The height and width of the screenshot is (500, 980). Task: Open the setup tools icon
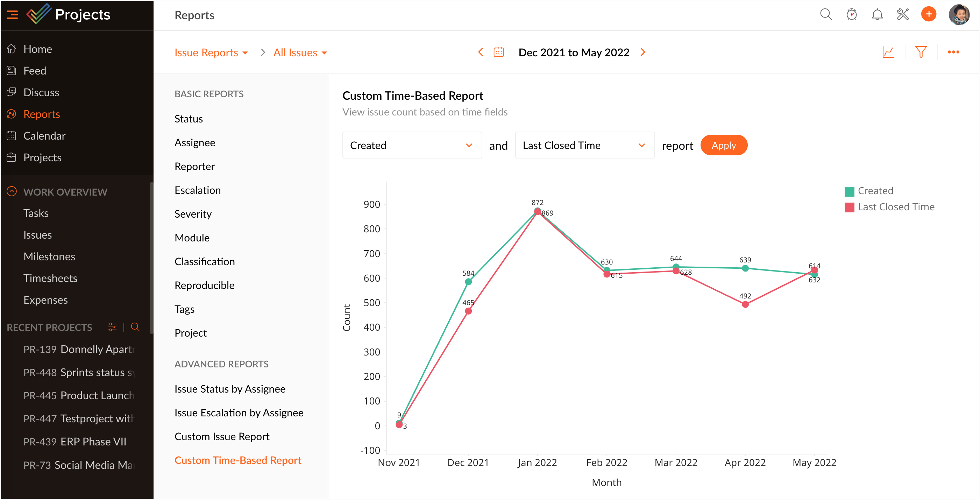[x=902, y=14]
